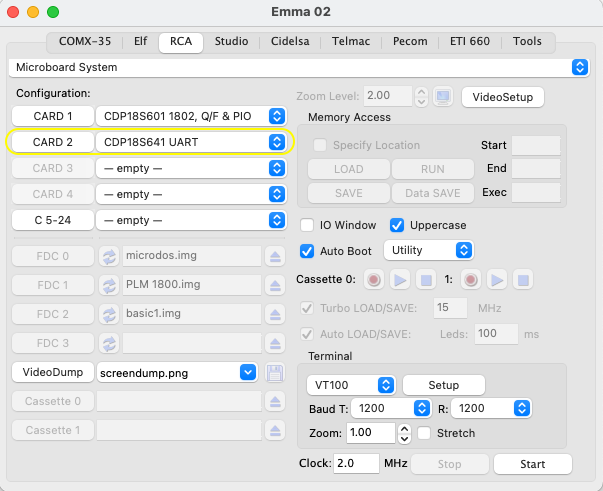Click the Start button

coord(533,464)
